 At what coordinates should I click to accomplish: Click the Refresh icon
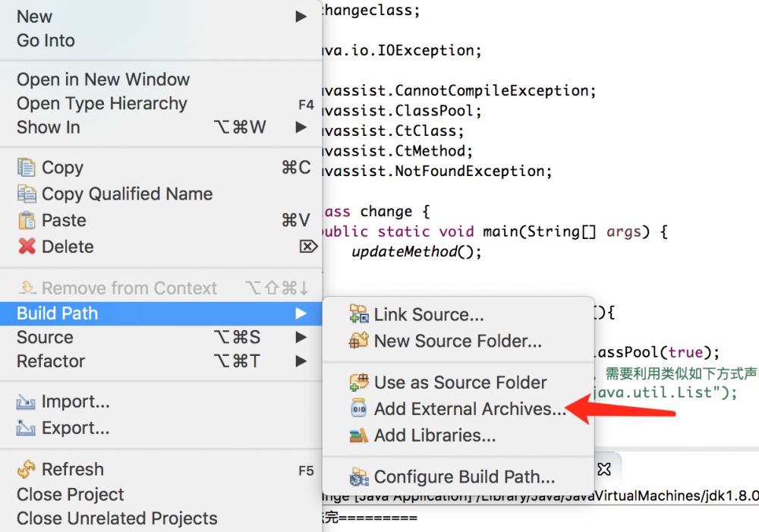[27, 470]
